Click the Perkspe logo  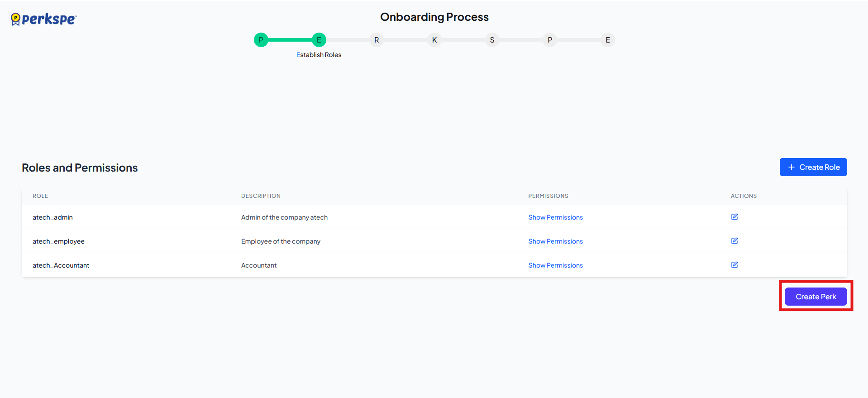point(44,19)
